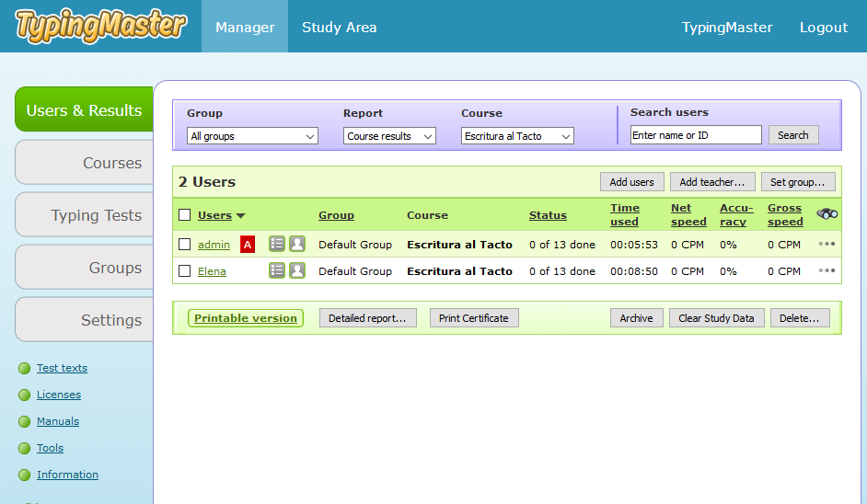The height and width of the screenshot is (504, 867).
Task: Open the Tools link
Action: click(50, 447)
